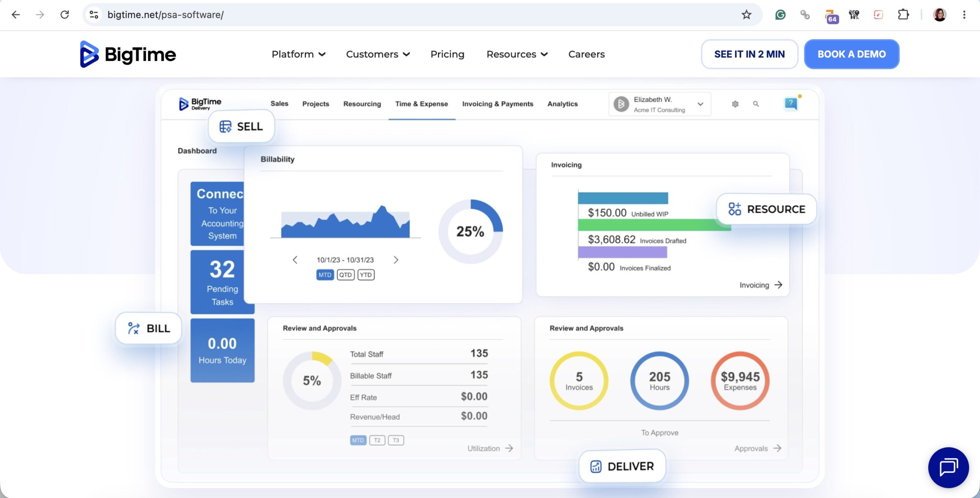
Task: Click the settings gear in dashboard
Action: click(735, 104)
